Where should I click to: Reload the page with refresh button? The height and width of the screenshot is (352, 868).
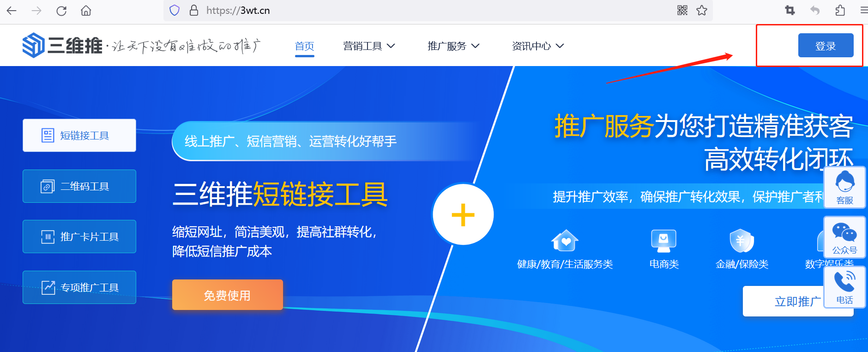click(x=61, y=11)
